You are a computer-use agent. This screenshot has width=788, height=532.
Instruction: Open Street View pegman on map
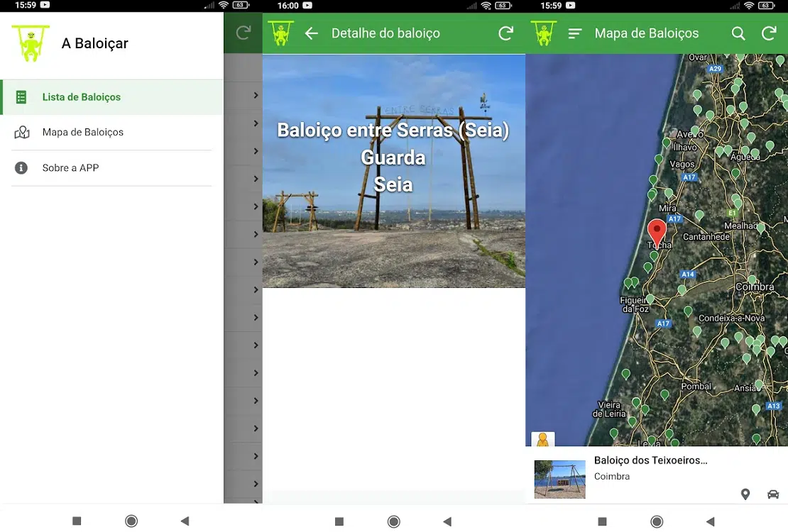click(543, 440)
